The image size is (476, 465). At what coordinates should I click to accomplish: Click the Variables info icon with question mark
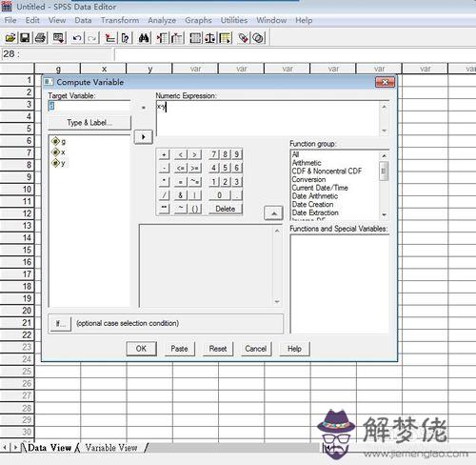(126, 38)
